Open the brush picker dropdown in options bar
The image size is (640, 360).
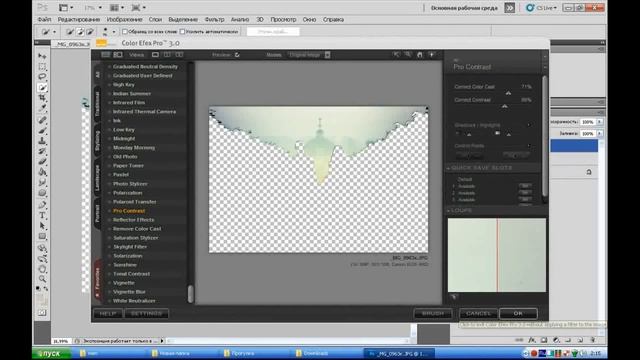point(113,31)
